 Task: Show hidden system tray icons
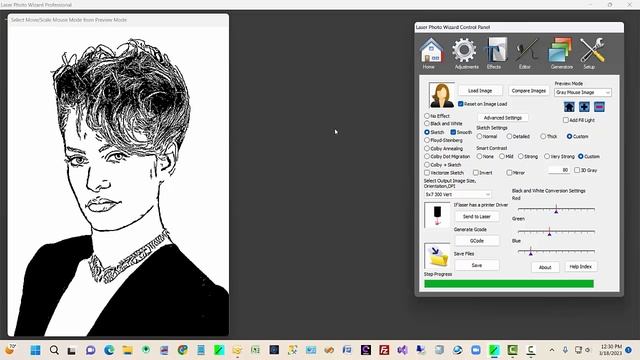pyautogui.click(x=552, y=350)
